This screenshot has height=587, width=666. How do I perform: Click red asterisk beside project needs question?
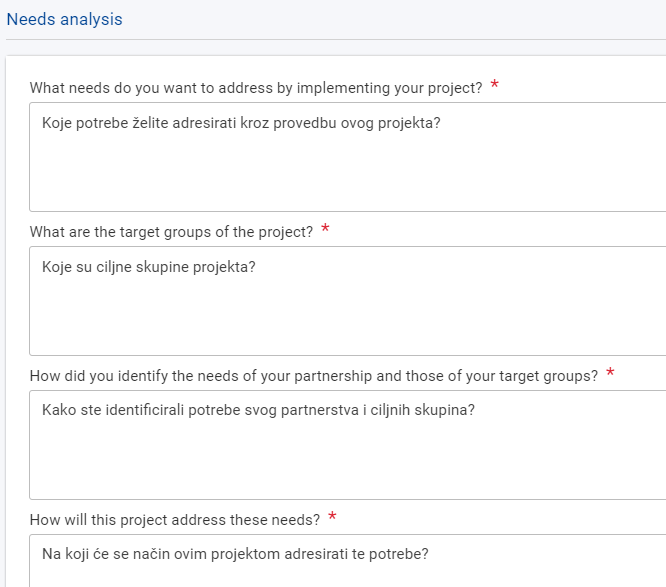pyautogui.click(x=495, y=87)
